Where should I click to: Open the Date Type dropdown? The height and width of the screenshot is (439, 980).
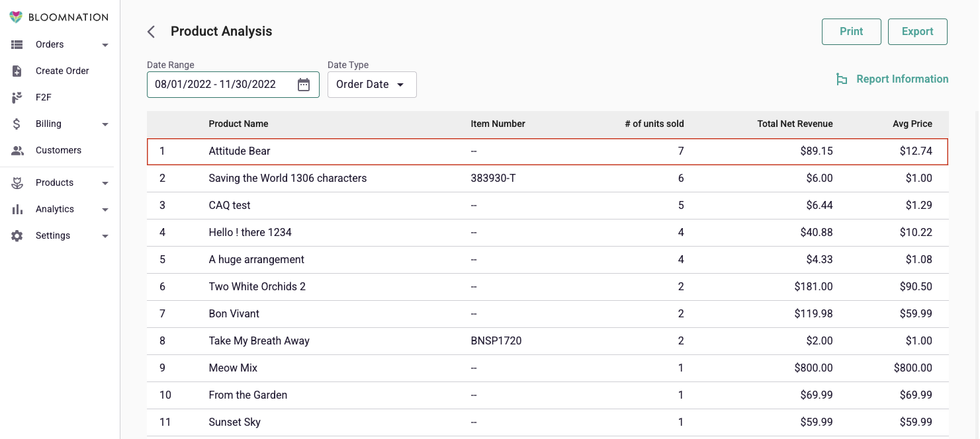372,85
